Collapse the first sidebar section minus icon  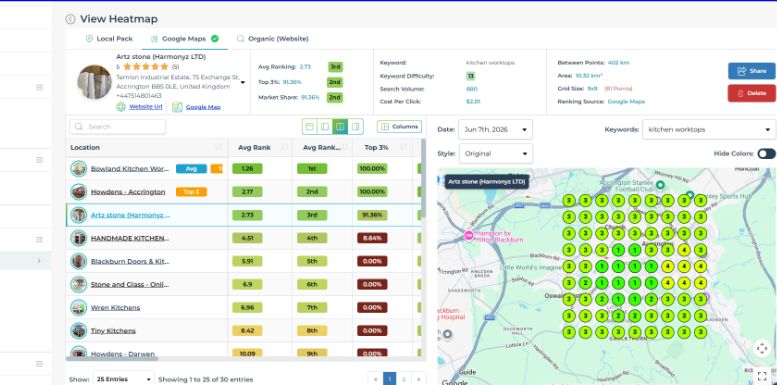(x=39, y=88)
